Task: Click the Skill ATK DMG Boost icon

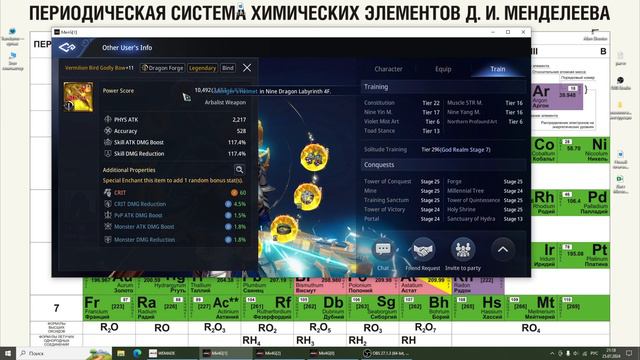Action: pos(108,142)
